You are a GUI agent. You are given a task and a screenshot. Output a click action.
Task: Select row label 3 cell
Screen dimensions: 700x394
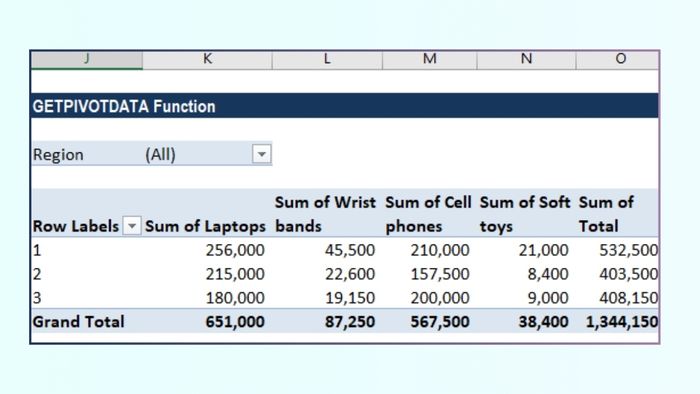[x=87, y=297]
